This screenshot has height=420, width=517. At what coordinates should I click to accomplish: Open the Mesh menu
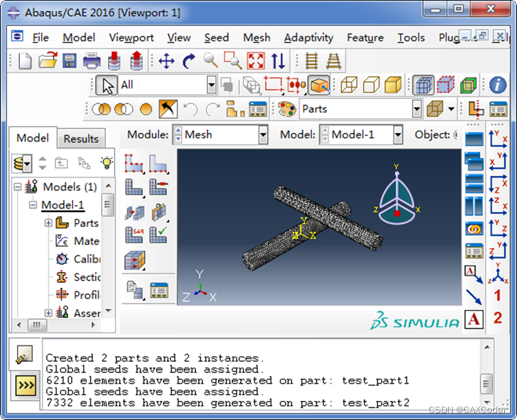(256, 38)
